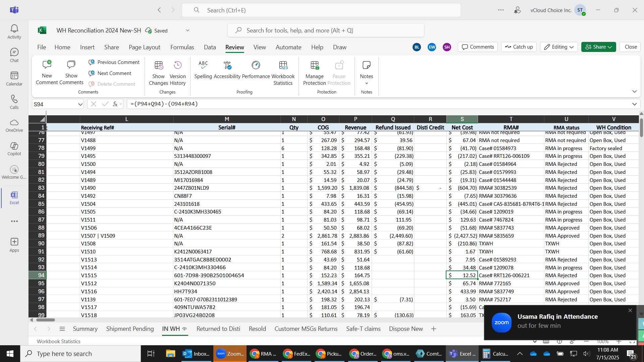This screenshot has width=644, height=362.
Task: Close the Excel file view
Action: 631,47
